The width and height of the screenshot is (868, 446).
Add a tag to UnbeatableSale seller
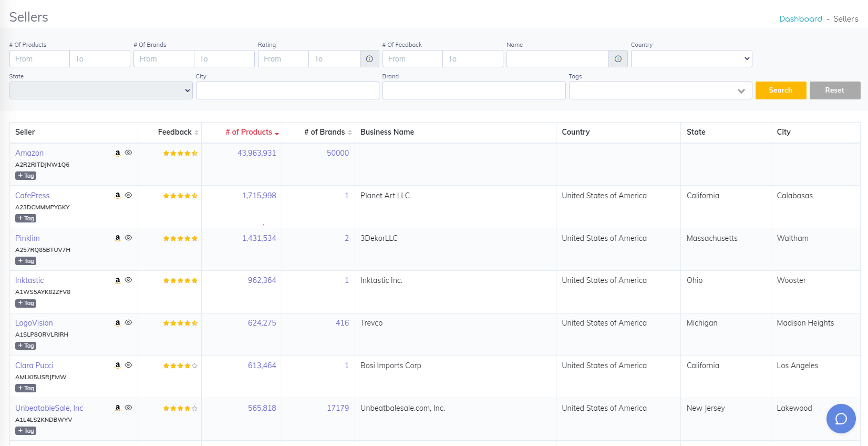(26, 431)
